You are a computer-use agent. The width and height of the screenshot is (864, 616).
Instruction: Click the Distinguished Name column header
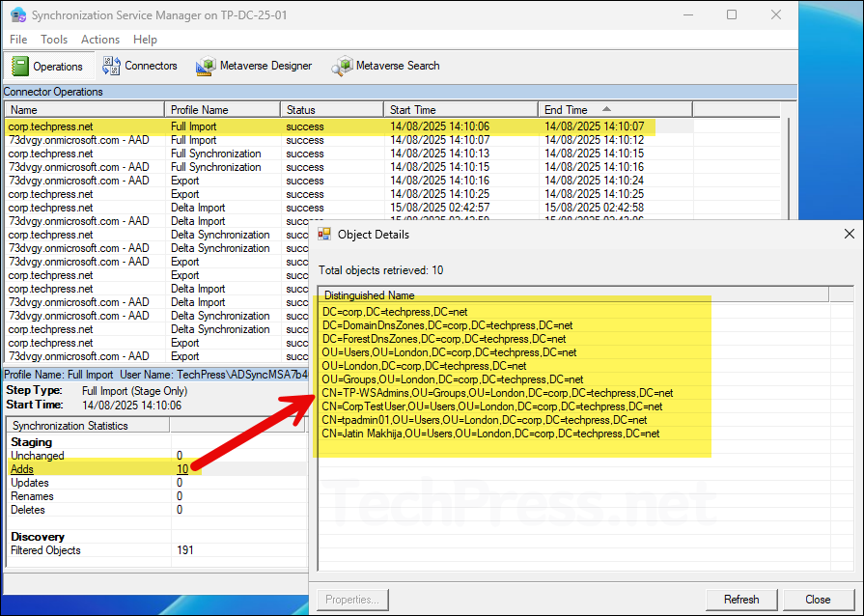pyautogui.click(x=573, y=295)
